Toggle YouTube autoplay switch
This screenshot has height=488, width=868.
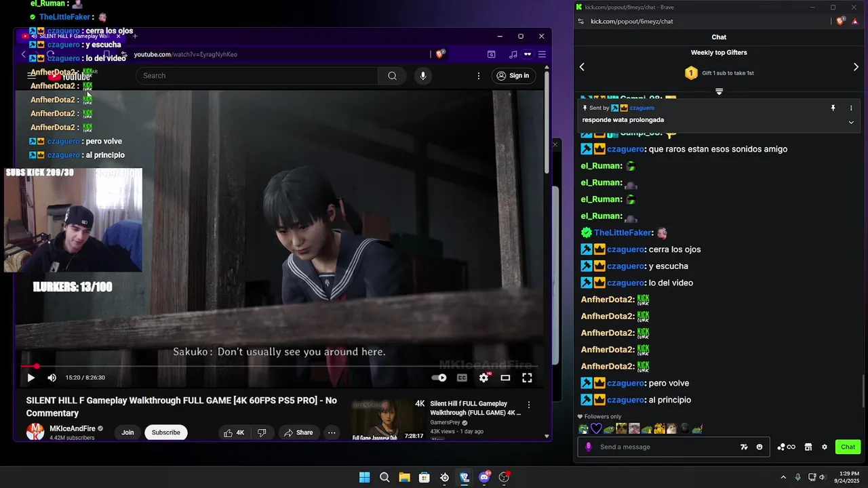click(x=439, y=378)
